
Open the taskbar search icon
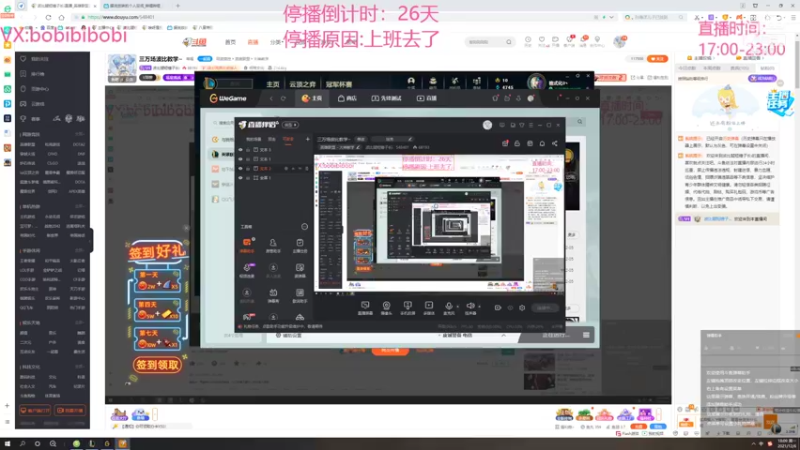[22, 444]
